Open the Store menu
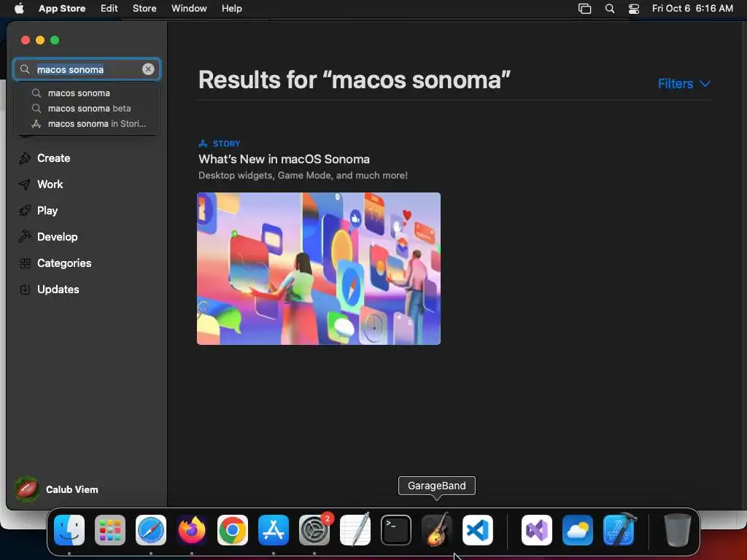This screenshot has width=747, height=560. tap(144, 9)
